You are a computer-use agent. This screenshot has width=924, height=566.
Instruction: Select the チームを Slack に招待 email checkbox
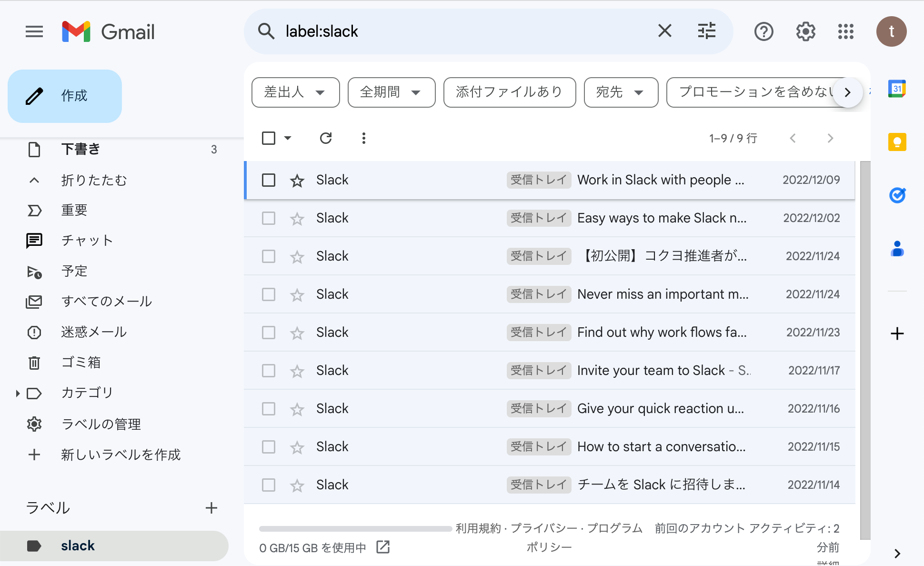click(269, 485)
